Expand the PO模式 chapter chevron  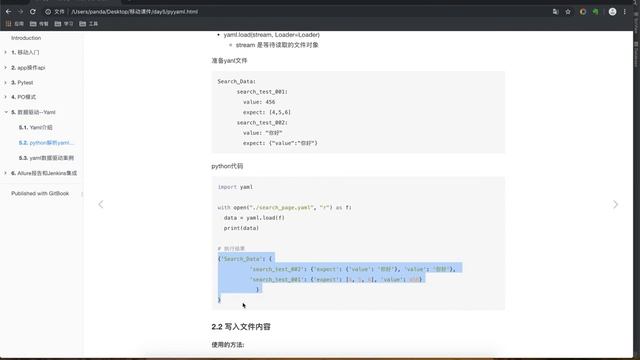point(6,97)
